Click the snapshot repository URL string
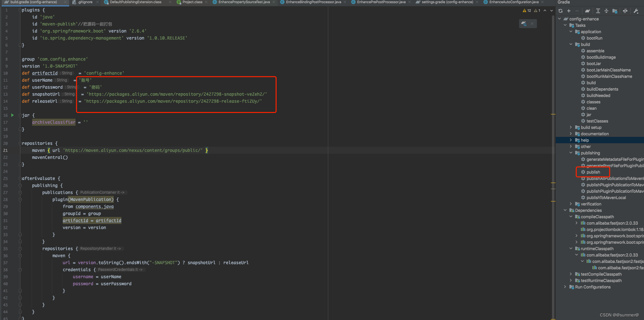 click(x=177, y=94)
